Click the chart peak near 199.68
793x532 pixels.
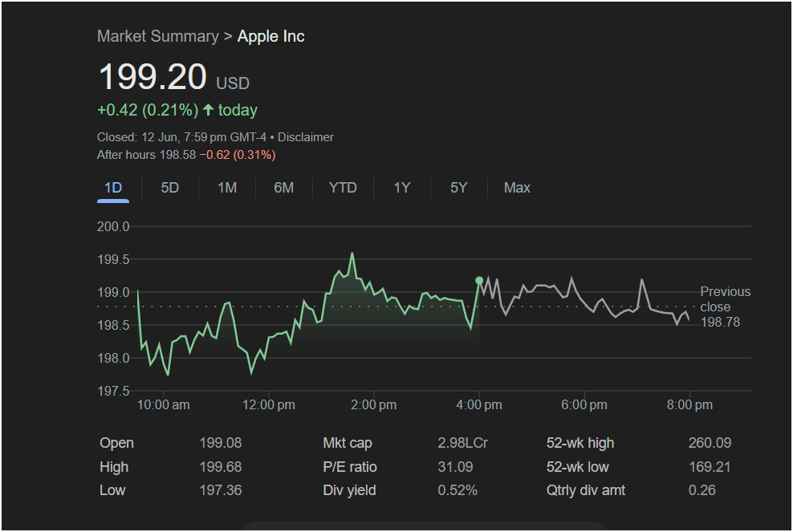click(x=352, y=254)
